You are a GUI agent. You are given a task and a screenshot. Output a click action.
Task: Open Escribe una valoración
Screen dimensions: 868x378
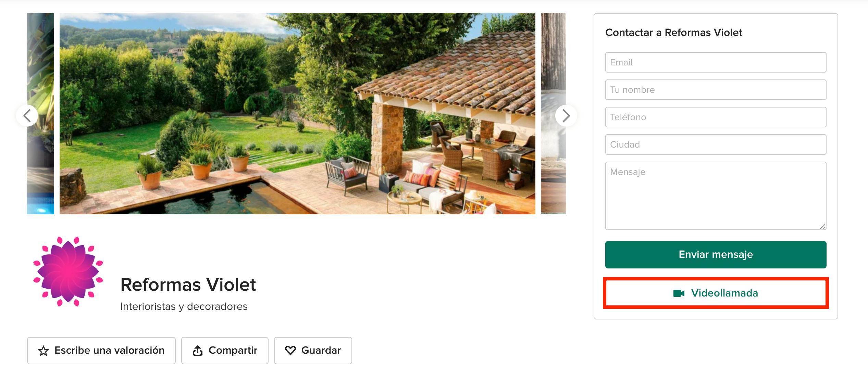(x=101, y=351)
